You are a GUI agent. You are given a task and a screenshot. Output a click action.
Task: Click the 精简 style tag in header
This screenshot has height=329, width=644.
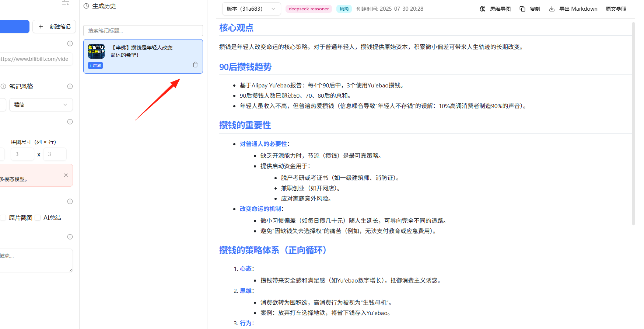click(x=344, y=9)
